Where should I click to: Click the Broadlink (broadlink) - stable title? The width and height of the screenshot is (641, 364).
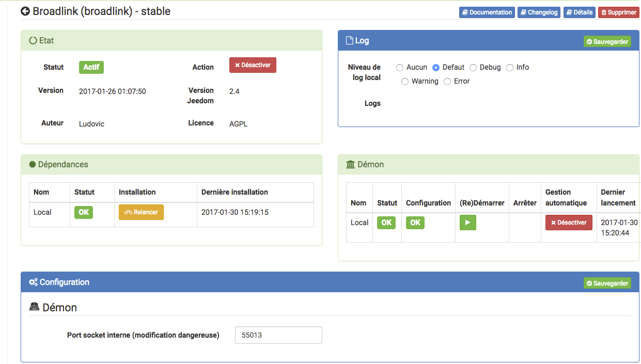coord(102,11)
